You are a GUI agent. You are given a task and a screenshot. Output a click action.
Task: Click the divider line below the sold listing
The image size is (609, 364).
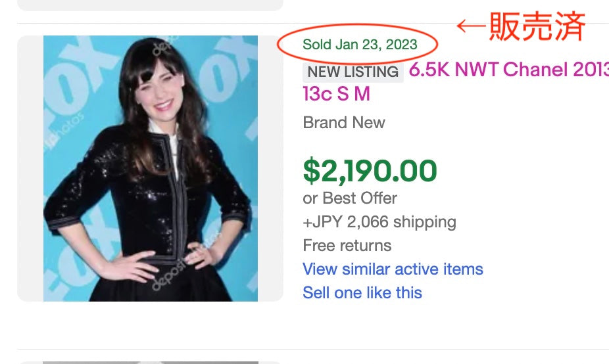313,349
